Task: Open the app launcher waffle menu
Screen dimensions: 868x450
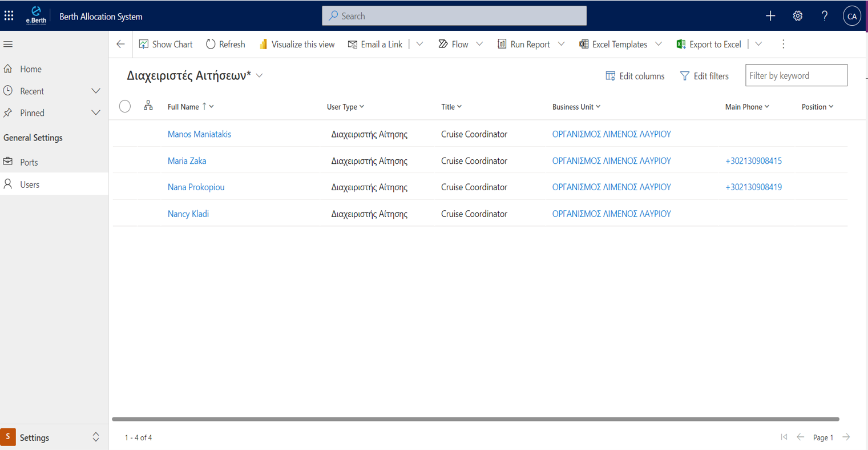Action: [9, 16]
